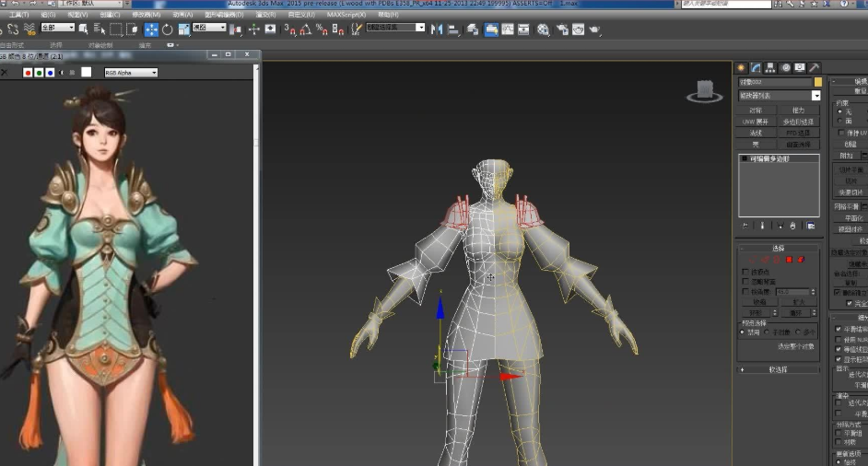Toggle the 忽略背面 (Ignore Backfacing) checkbox

(x=745, y=281)
